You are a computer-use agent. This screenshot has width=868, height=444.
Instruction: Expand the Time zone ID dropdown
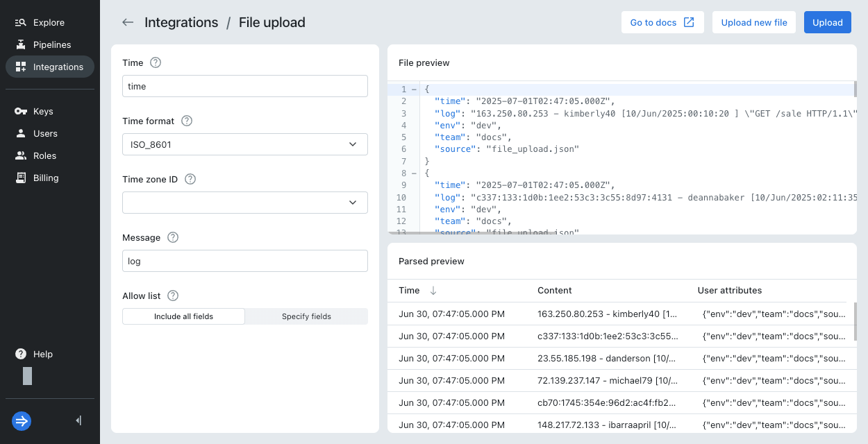[x=244, y=203]
